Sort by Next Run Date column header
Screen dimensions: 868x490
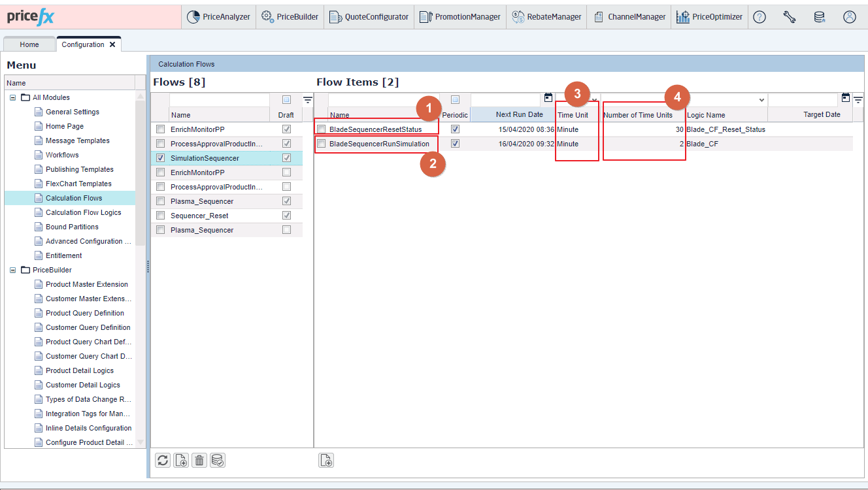click(519, 115)
